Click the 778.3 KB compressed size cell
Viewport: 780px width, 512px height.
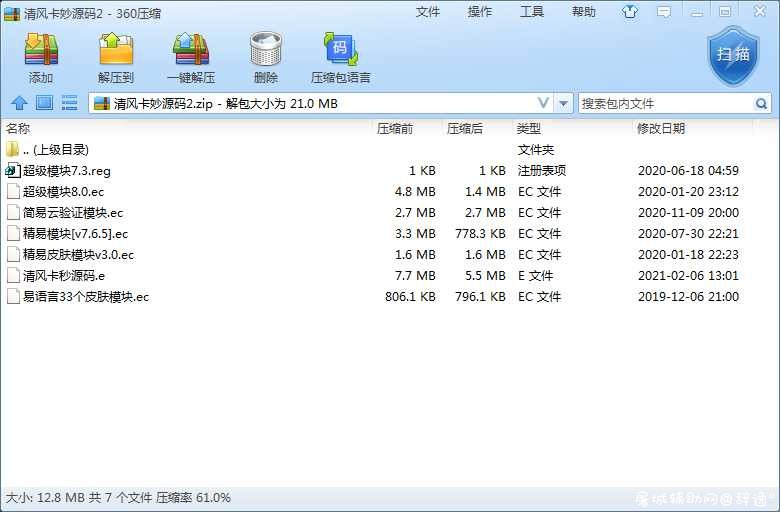tap(480, 233)
